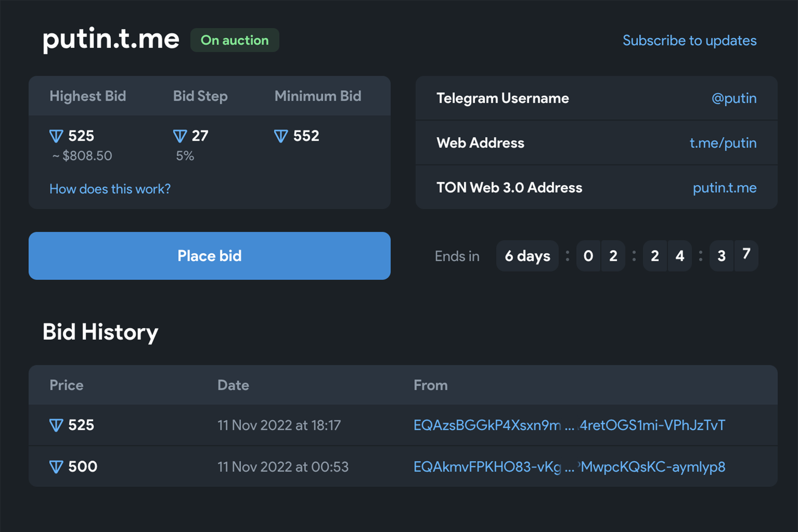This screenshot has width=798, height=532.
Task: Open the @putin Telegram username link
Action: [x=734, y=98]
